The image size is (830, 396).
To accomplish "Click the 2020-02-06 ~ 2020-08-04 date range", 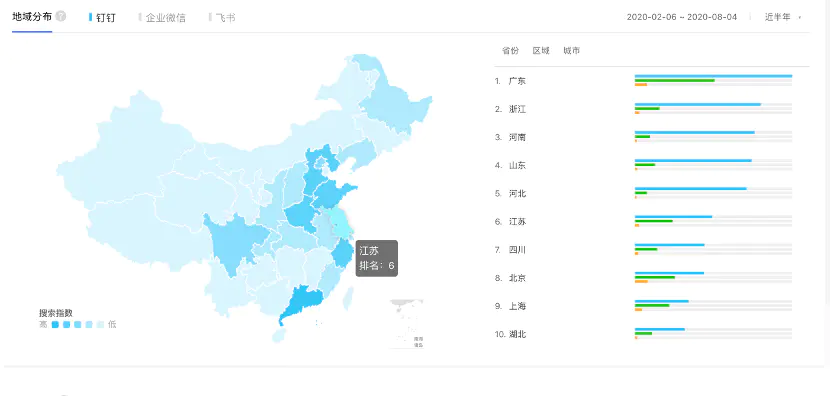I will tap(682, 17).
